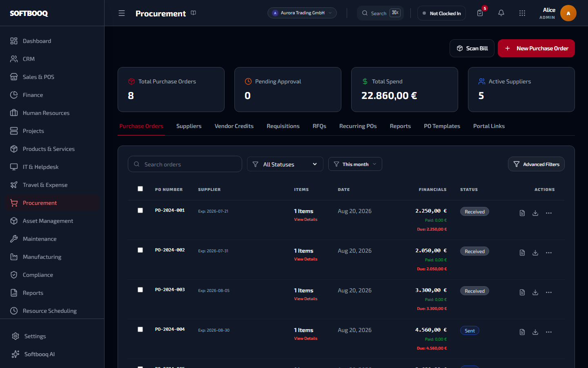Open Manufacturing module in sidebar
Image resolution: width=588 pixels, height=368 pixels.
click(52, 257)
